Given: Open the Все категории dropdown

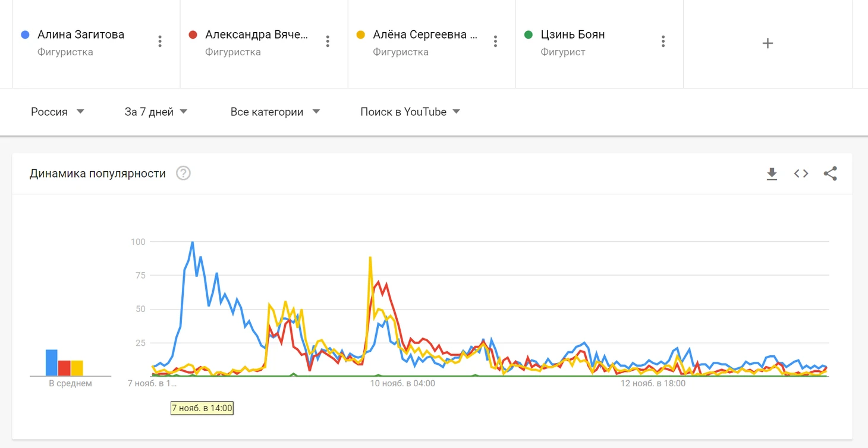Looking at the screenshot, I should [x=275, y=112].
